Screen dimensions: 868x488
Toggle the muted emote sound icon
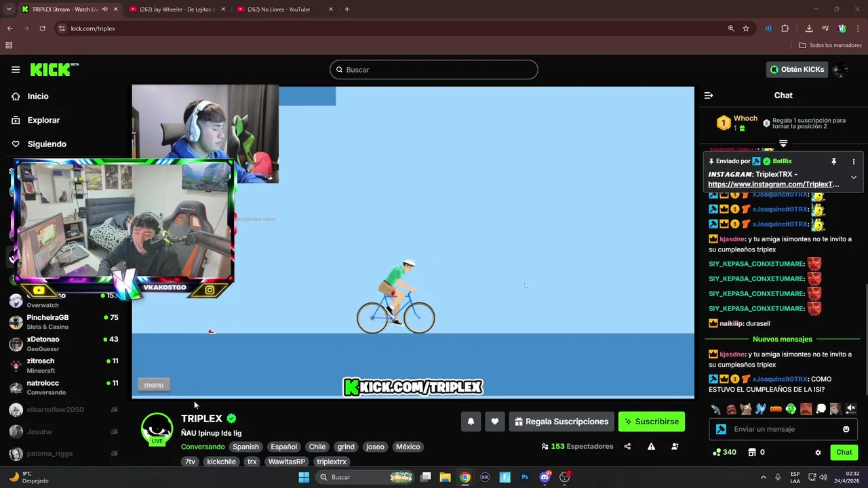click(851, 409)
